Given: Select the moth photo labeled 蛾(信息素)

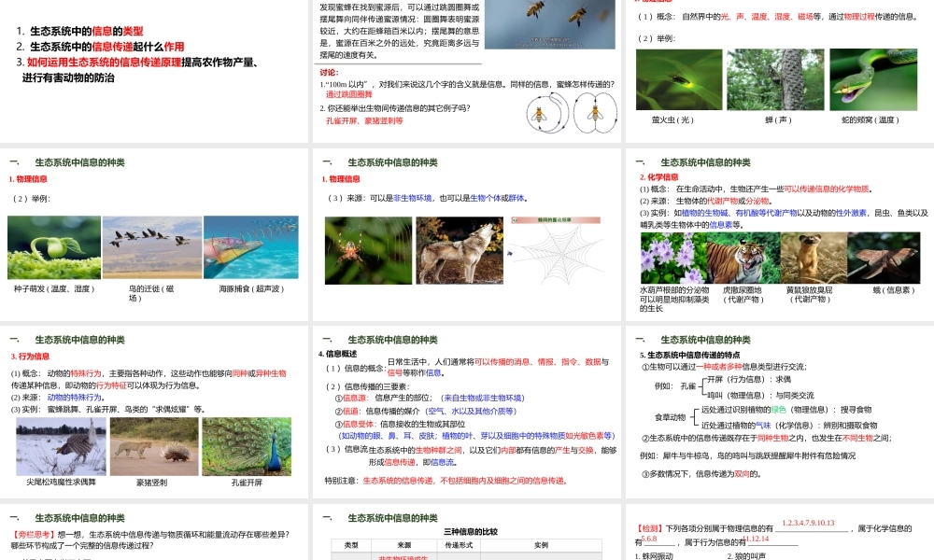Looking at the screenshot, I should point(884,258).
